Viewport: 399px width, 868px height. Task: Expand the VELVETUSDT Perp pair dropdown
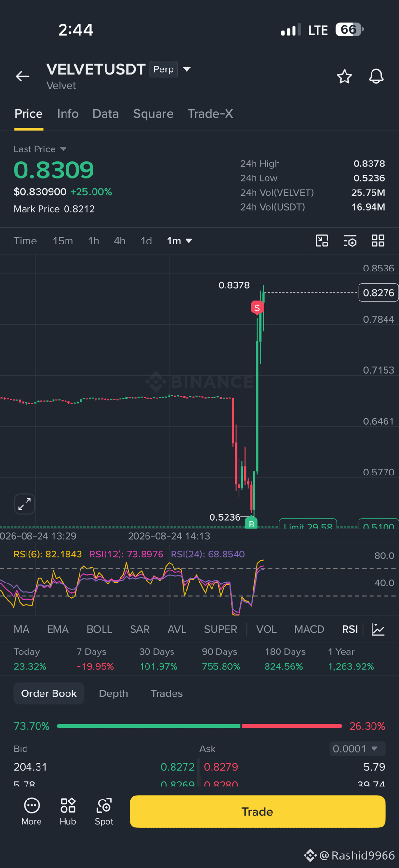(x=187, y=69)
